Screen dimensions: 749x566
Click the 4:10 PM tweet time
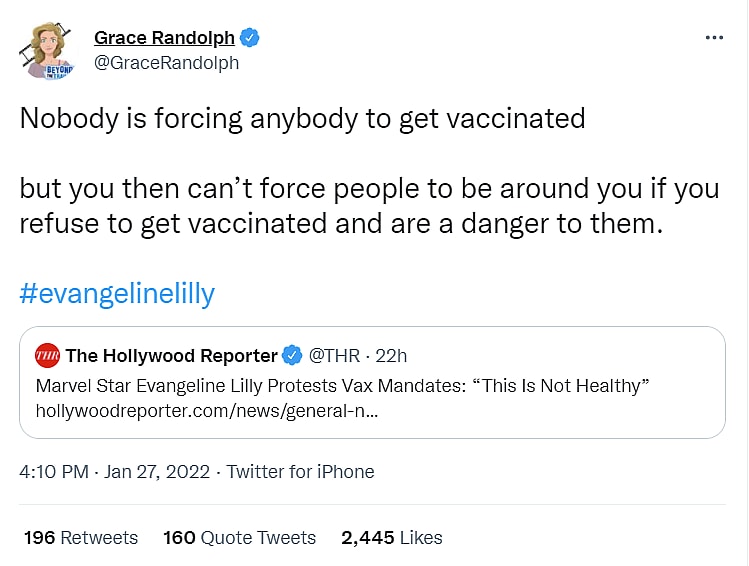[x=52, y=471]
